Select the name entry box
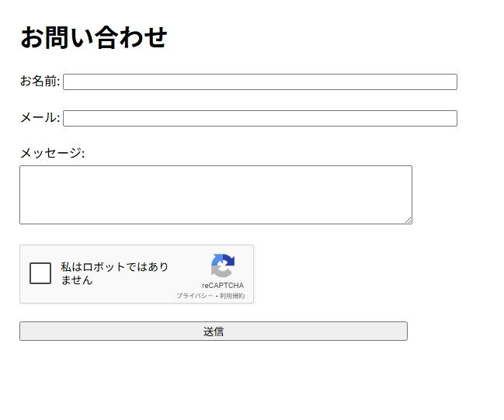 pos(259,82)
